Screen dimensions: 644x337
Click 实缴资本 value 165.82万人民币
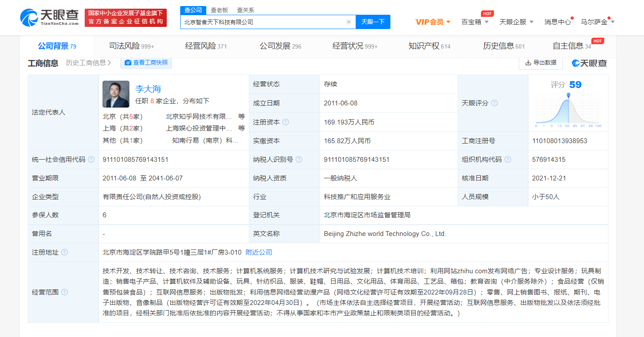coord(347,141)
